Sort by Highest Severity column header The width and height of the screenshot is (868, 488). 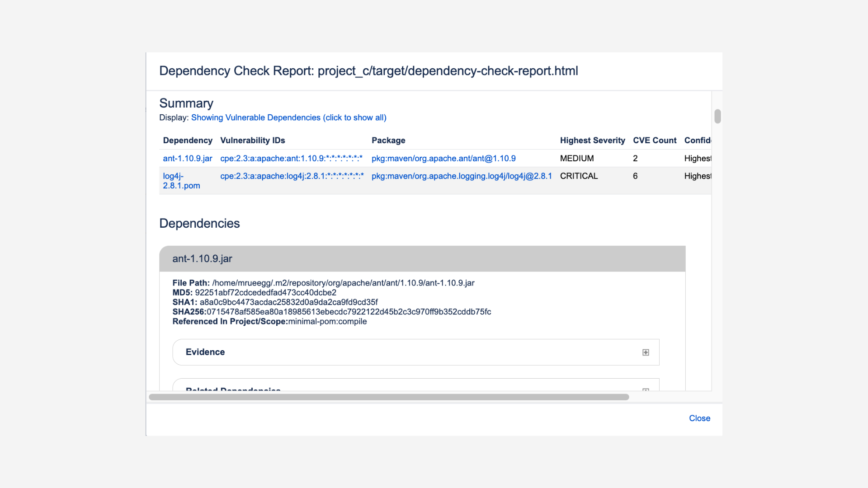592,141
